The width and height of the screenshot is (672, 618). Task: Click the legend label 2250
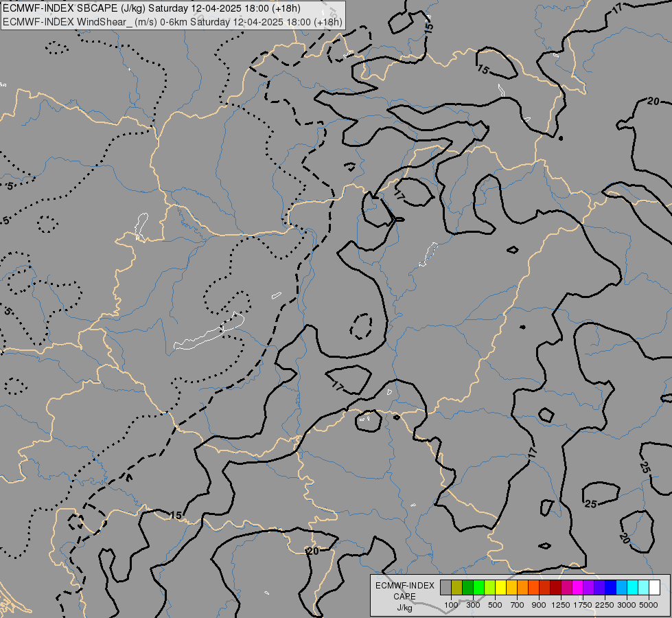coord(605,605)
